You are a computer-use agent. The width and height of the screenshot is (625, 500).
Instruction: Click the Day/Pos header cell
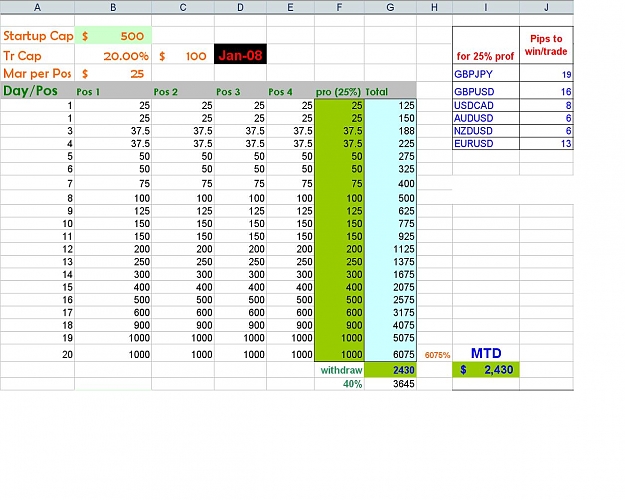tap(37, 91)
